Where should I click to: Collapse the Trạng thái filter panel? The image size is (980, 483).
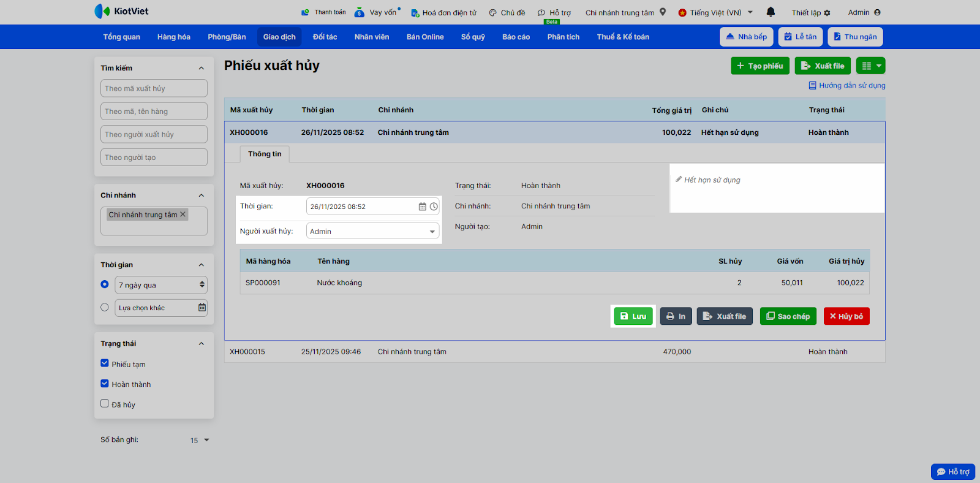[202, 344]
